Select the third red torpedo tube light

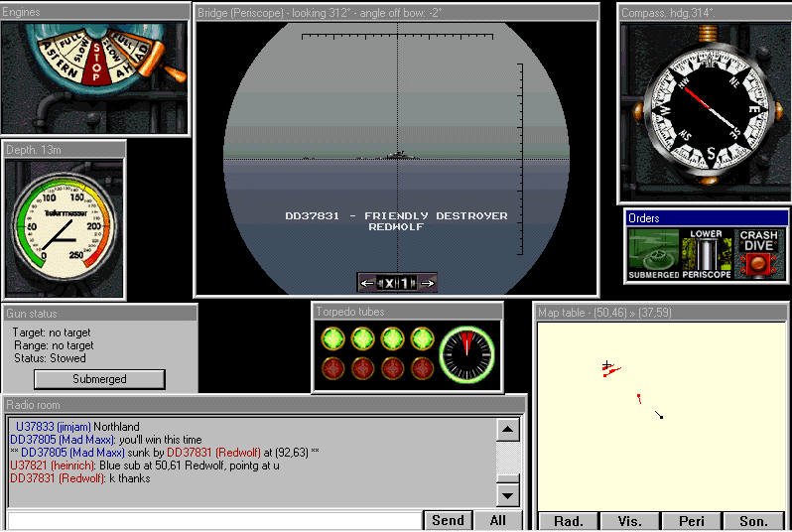tap(392, 368)
